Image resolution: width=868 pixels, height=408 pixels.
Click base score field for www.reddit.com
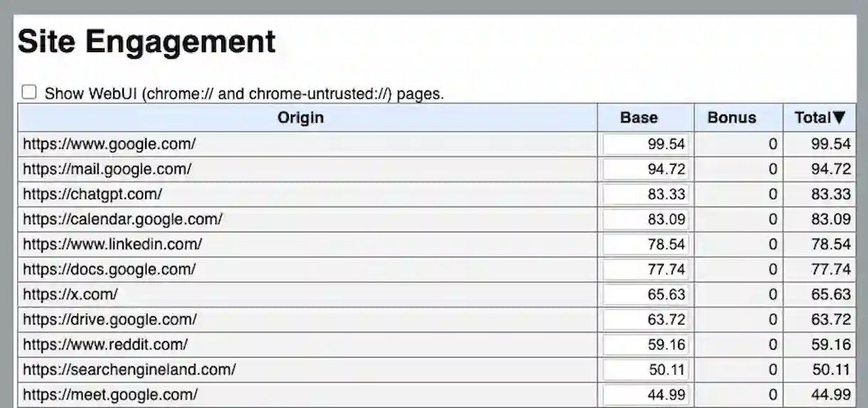point(645,345)
